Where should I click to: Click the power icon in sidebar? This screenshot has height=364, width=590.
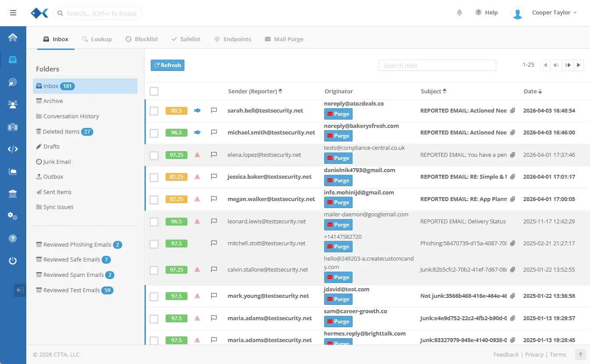pyautogui.click(x=13, y=261)
